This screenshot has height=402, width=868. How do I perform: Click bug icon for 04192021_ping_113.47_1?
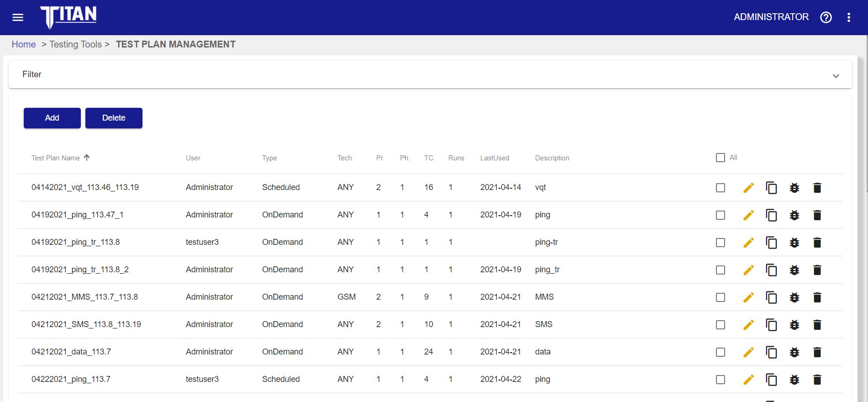[x=794, y=215]
